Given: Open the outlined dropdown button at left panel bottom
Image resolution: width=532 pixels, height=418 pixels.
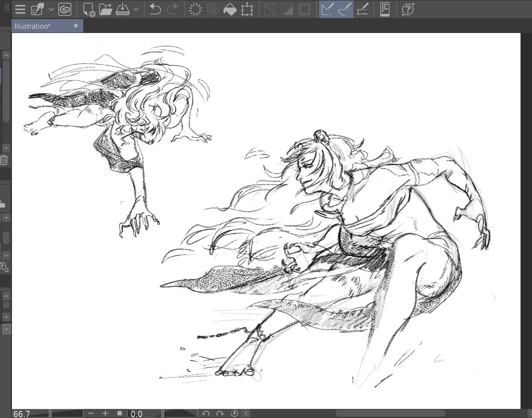Looking at the screenshot, I should point(6,329).
